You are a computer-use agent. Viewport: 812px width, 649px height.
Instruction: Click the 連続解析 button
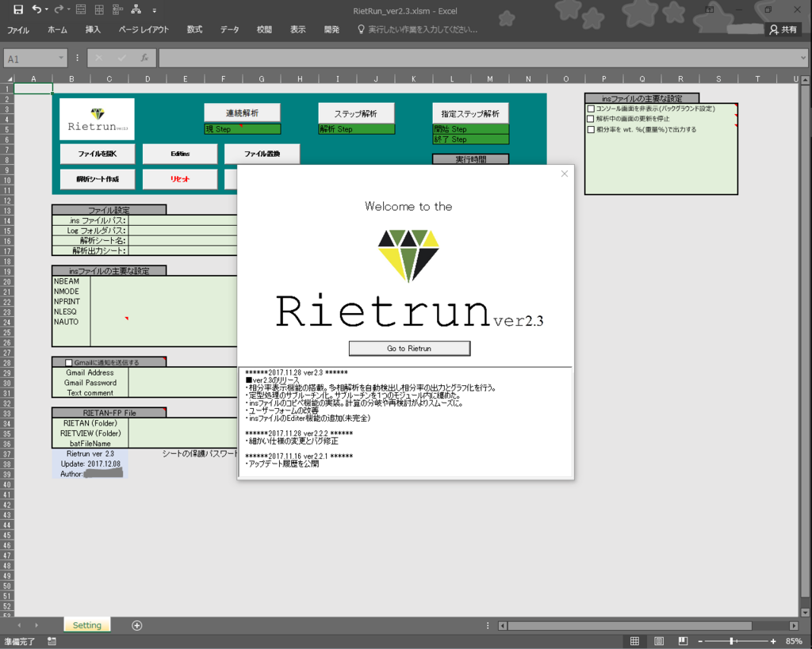(243, 113)
